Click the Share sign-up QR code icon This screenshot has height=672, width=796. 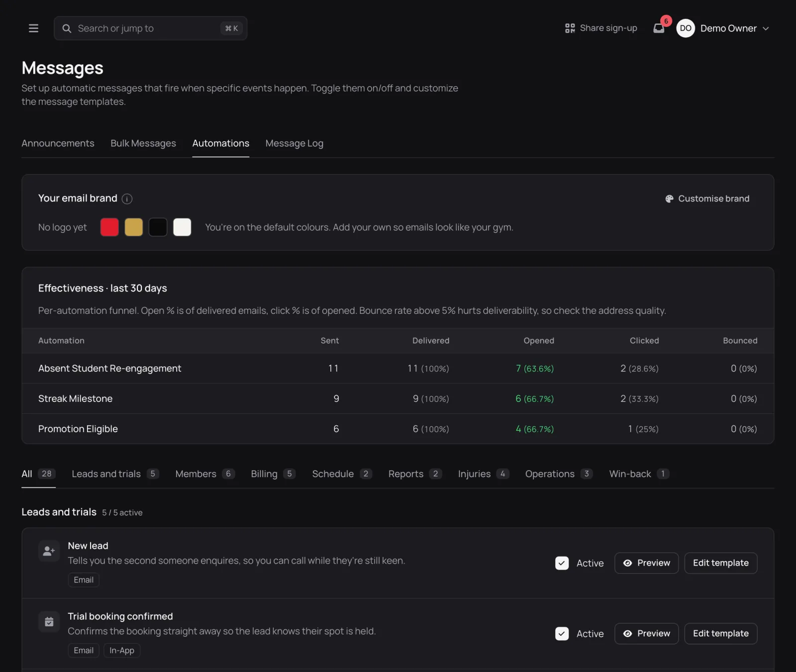[570, 28]
